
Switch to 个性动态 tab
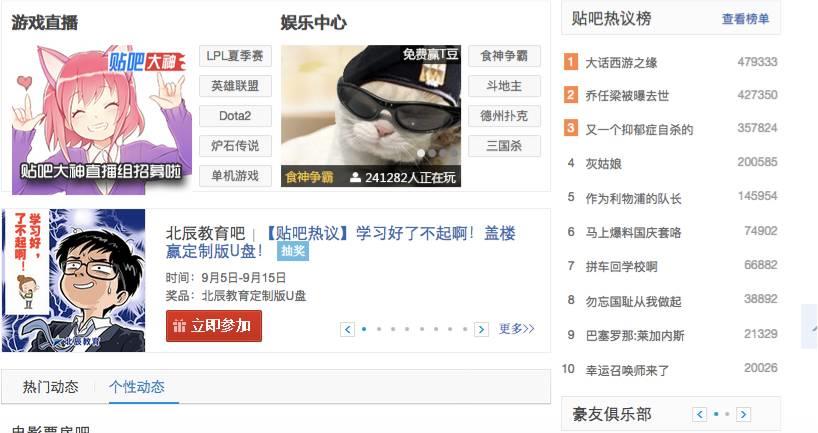pos(137,387)
